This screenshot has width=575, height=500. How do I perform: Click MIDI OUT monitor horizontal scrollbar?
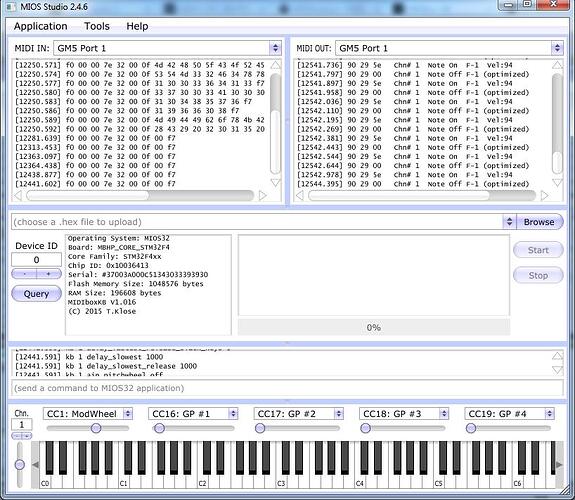(x=399, y=196)
